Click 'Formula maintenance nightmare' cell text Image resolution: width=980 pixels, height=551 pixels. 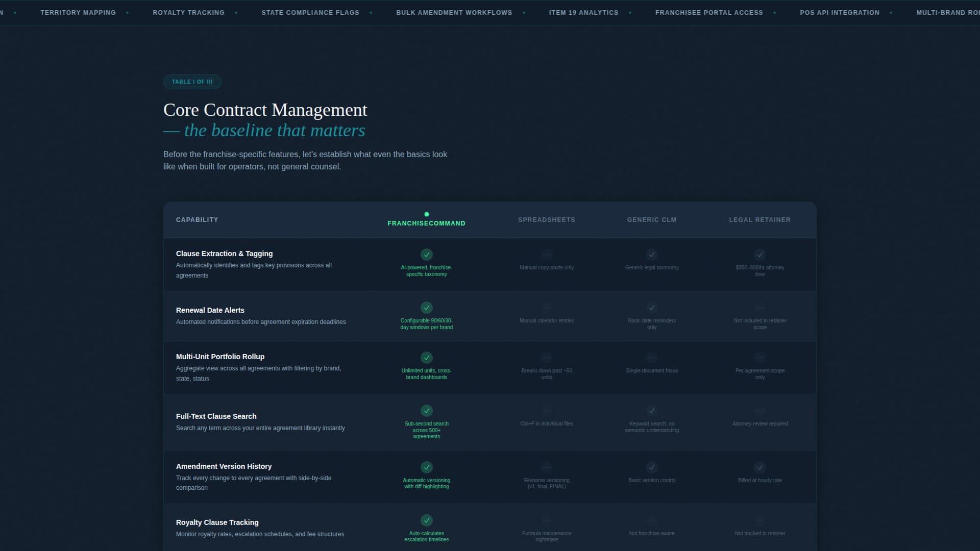pos(547,536)
